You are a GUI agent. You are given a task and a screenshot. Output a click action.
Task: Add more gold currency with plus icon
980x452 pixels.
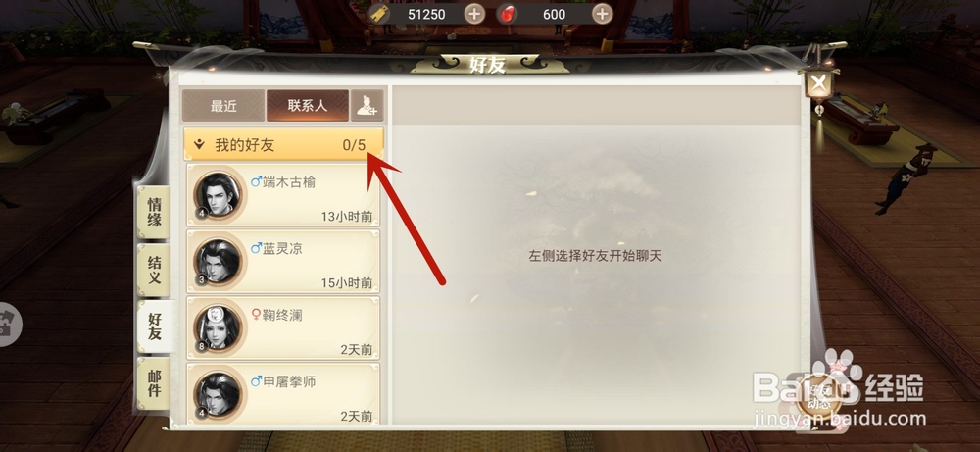click(474, 14)
